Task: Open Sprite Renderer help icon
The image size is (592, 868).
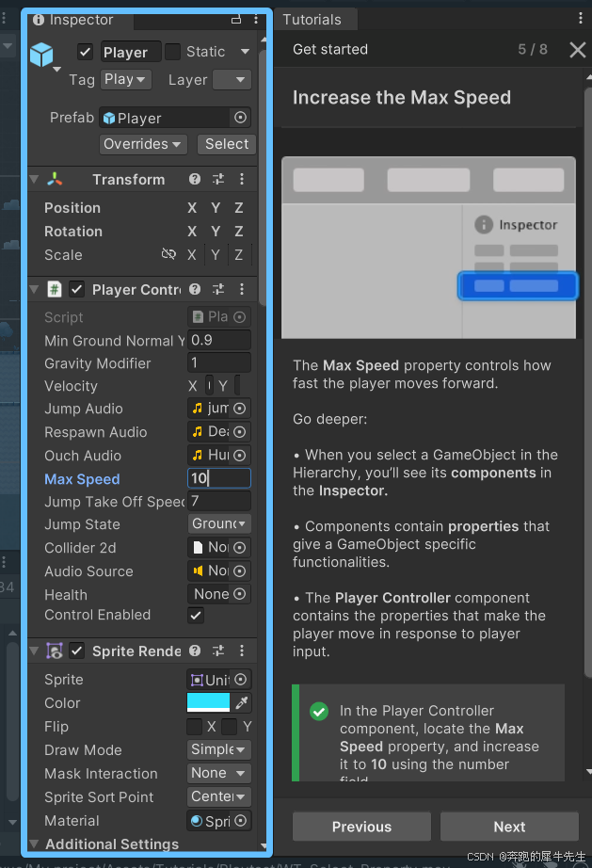Action: [x=195, y=651]
